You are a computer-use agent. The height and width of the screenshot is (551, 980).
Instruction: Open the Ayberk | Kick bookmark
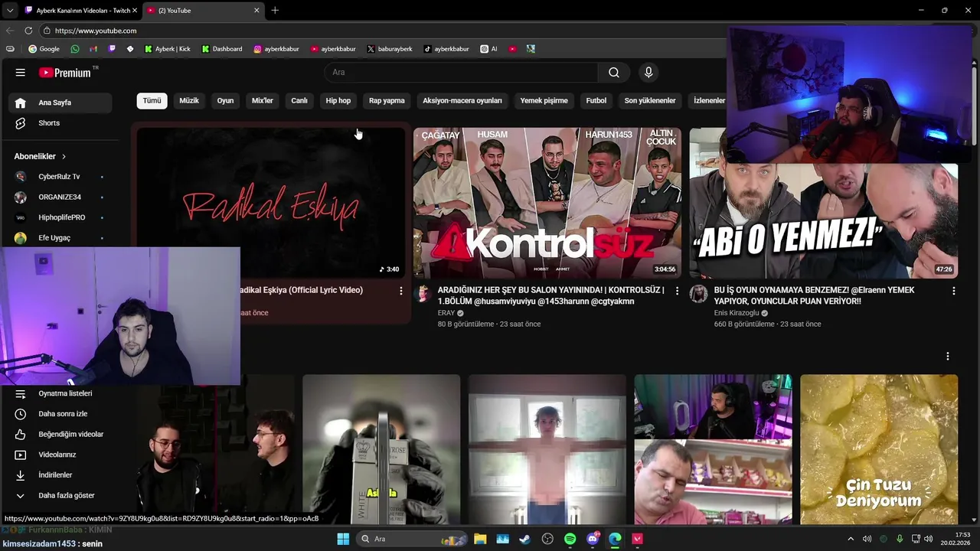tap(167, 49)
